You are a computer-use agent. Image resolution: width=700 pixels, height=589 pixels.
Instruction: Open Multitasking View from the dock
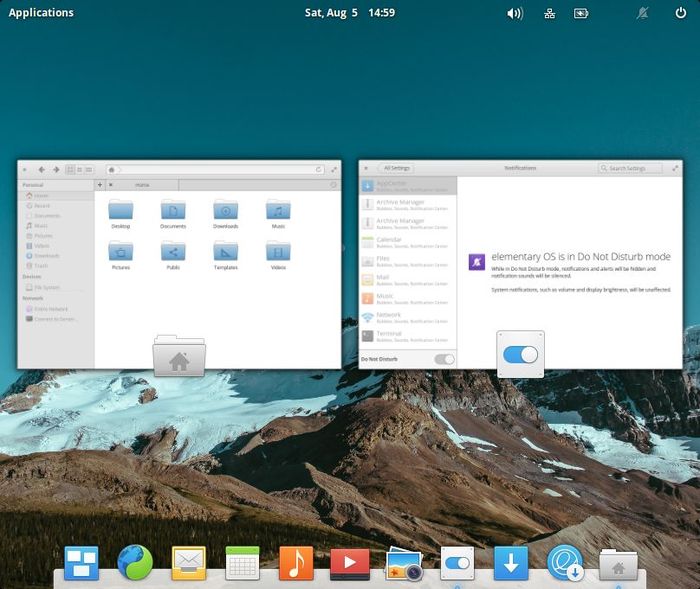81,563
